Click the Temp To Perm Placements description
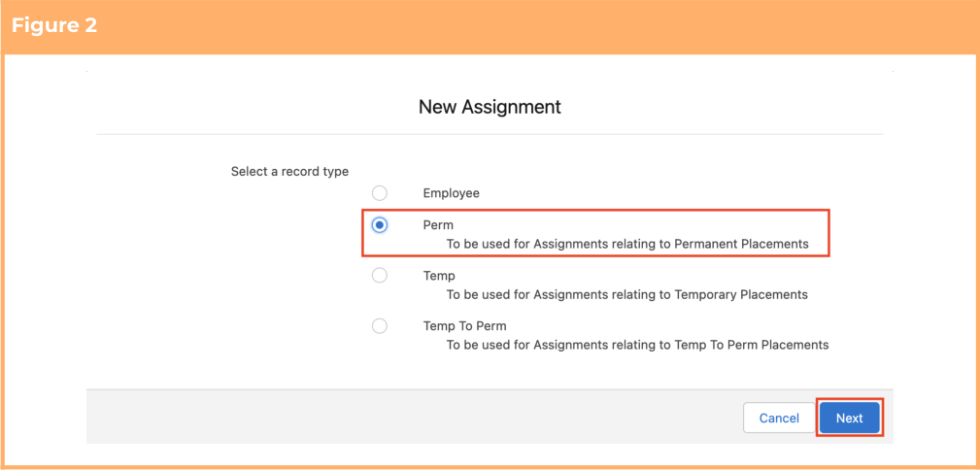This screenshot has height=470, width=980. (x=637, y=345)
